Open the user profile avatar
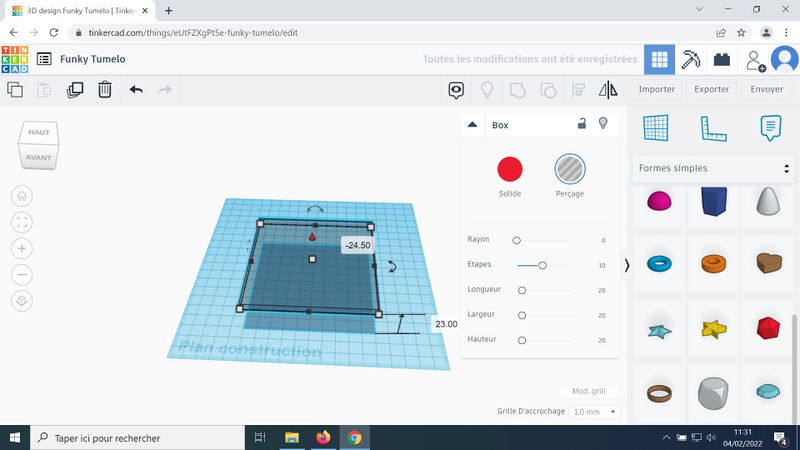Screen dimensions: 800x450 (784, 59)
